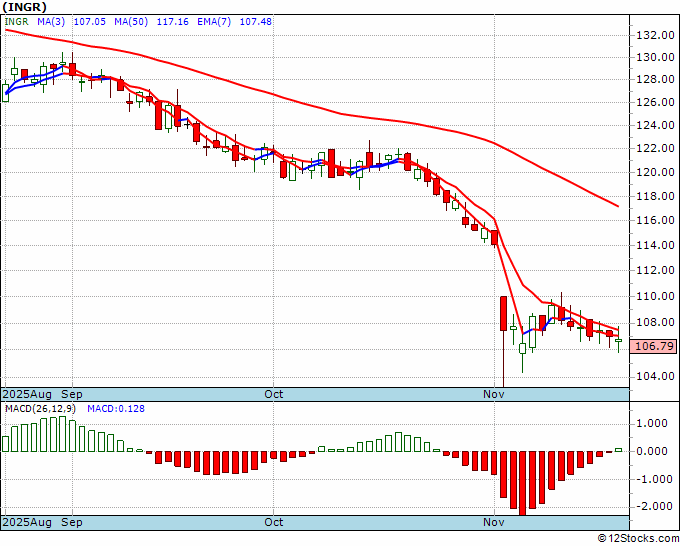Image resolution: width=680 pixels, height=546 pixels.
Task: Click the 130.00 price axis label
Action: click(655, 57)
